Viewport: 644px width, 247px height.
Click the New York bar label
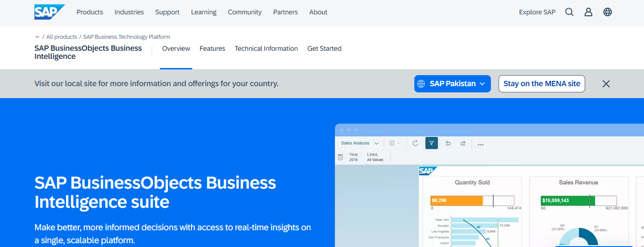coord(443,220)
